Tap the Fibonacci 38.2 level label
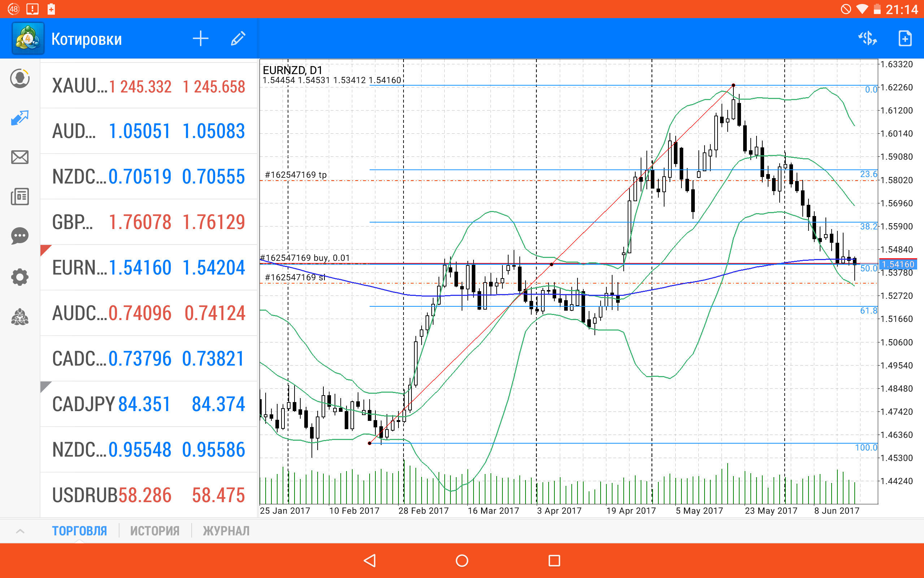924x578 pixels. [869, 226]
